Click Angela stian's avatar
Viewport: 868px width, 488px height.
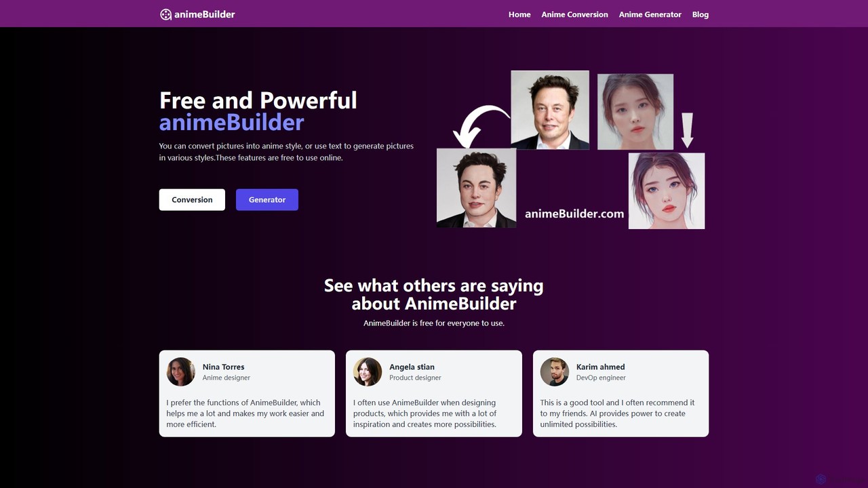pyautogui.click(x=368, y=372)
